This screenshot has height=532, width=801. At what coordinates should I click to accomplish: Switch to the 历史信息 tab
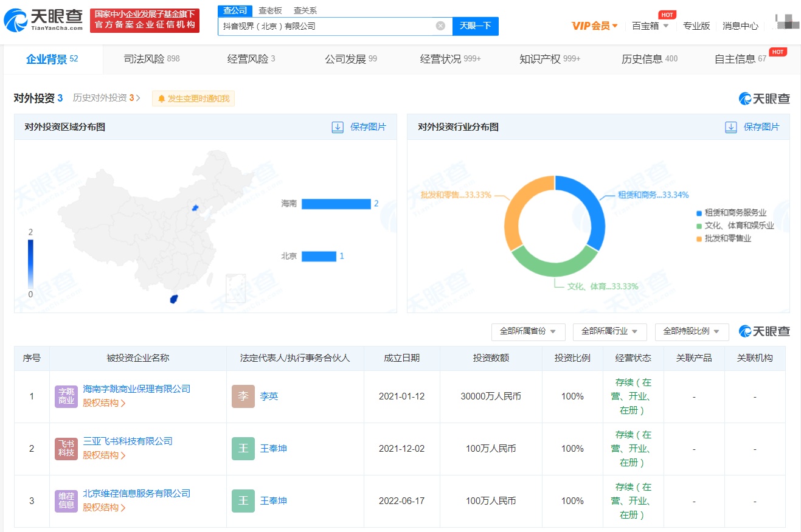650,59
